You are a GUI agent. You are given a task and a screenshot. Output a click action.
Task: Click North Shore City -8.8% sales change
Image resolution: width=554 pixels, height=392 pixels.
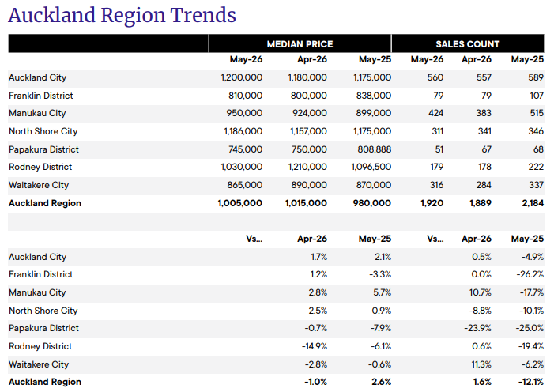pos(481,311)
